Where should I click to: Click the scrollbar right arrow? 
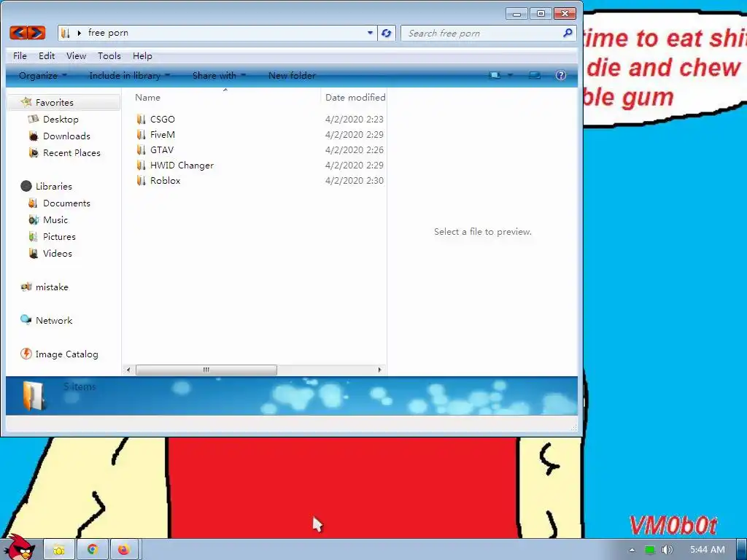coord(379,370)
